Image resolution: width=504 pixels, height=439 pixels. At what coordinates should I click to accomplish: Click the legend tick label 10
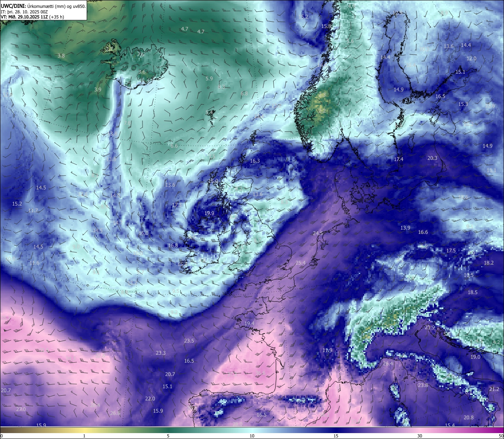click(x=252, y=436)
